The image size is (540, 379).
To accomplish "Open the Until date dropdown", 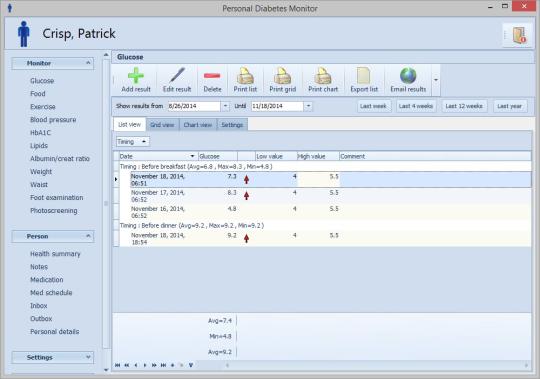I will 308,106.
